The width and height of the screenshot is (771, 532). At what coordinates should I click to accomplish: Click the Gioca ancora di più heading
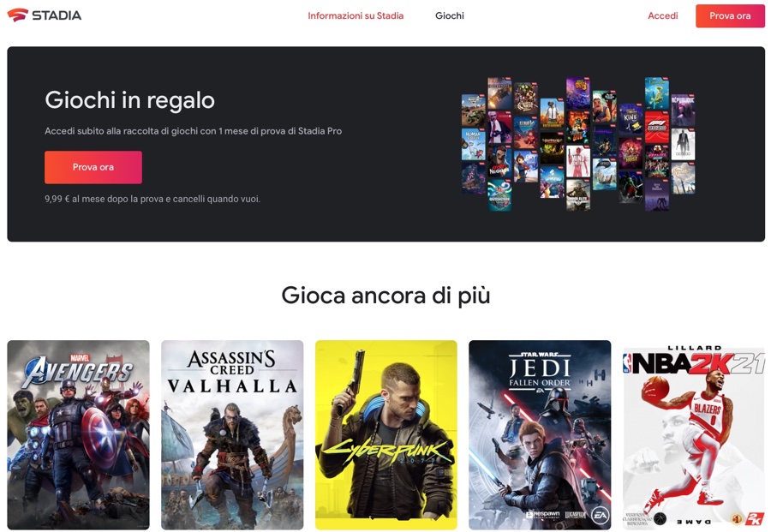[386, 296]
